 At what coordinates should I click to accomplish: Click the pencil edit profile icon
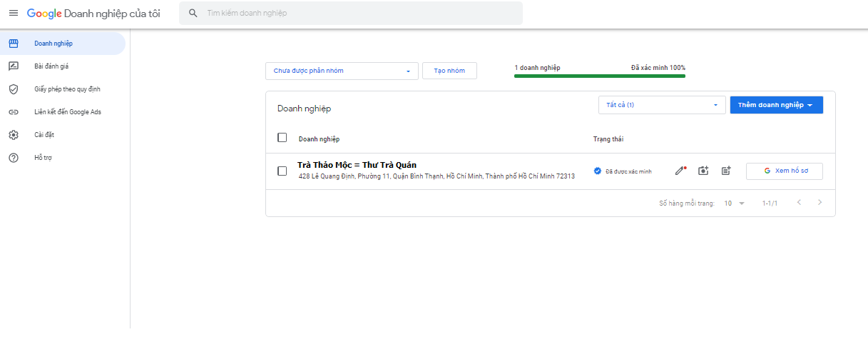point(680,171)
